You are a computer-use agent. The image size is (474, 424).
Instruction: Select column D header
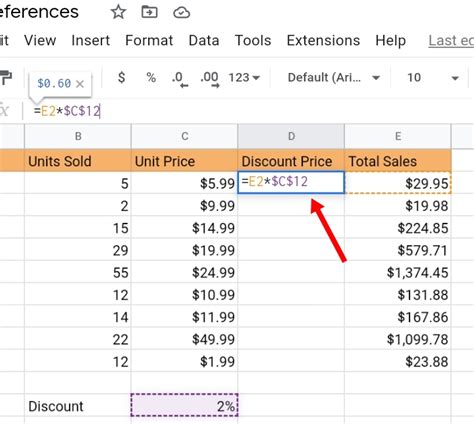[x=291, y=136]
